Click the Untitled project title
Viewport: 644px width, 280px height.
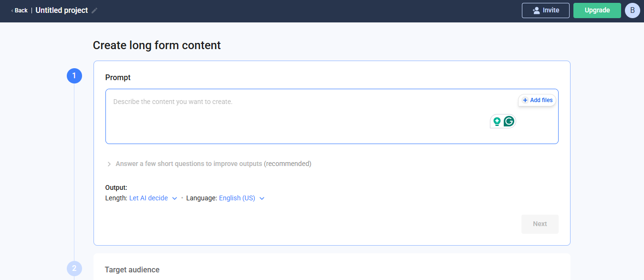[x=62, y=10]
